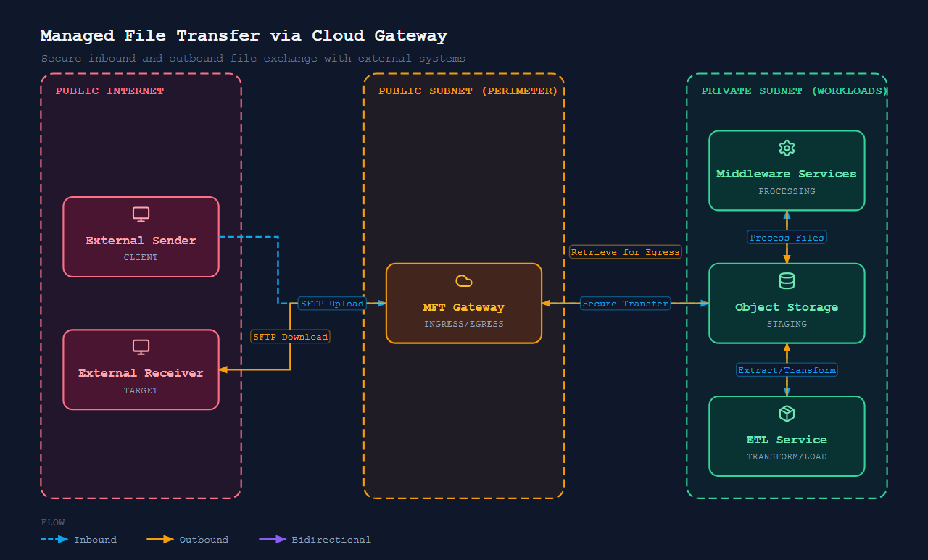Click the PRIVATE SUBNET (WORKLOADS) heading
This screenshot has height=560, width=928.
[794, 91]
